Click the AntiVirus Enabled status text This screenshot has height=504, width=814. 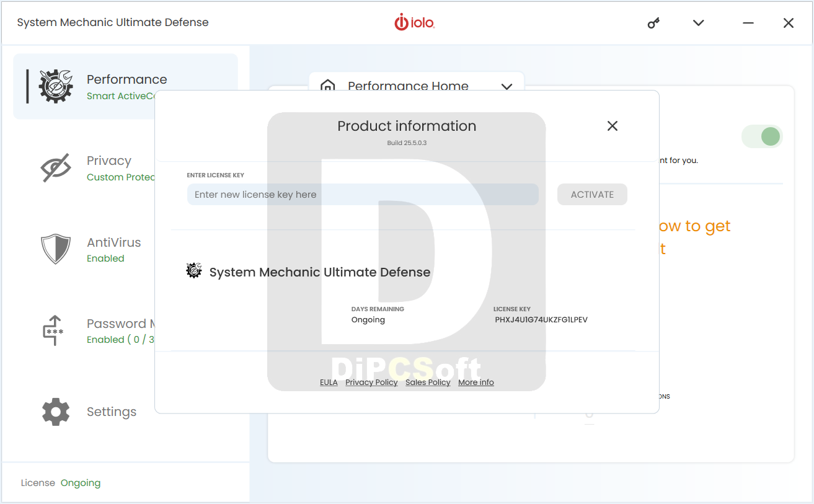point(105,259)
